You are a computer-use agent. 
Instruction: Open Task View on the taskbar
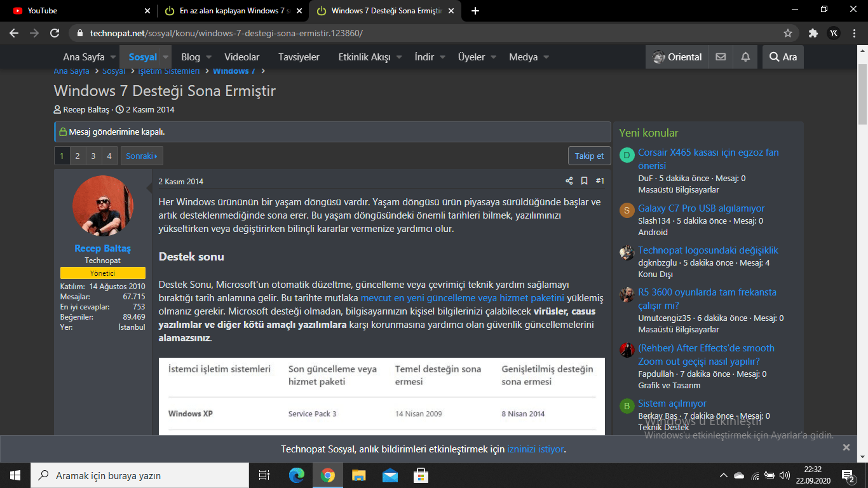264,475
